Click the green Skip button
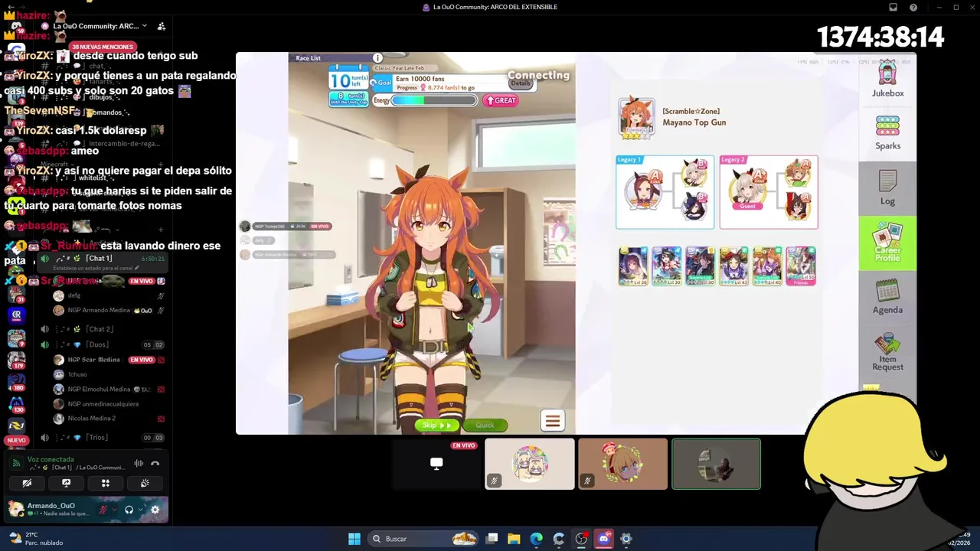Screen dimensions: 980x551 coord(438,425)
